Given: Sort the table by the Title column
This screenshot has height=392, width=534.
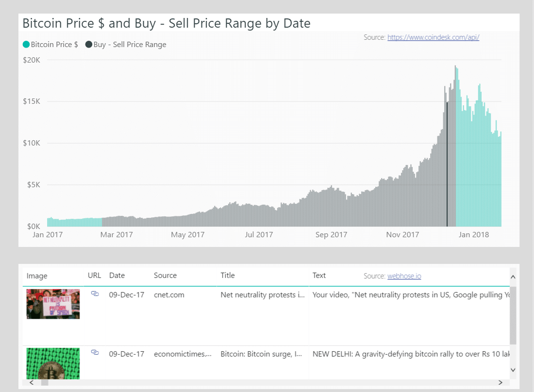Looking at the screenshot, I should tap(227, 275).
